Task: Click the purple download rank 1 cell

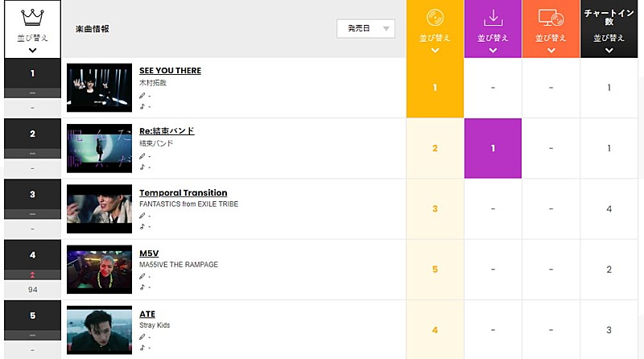Action: (x=493, y=148)
